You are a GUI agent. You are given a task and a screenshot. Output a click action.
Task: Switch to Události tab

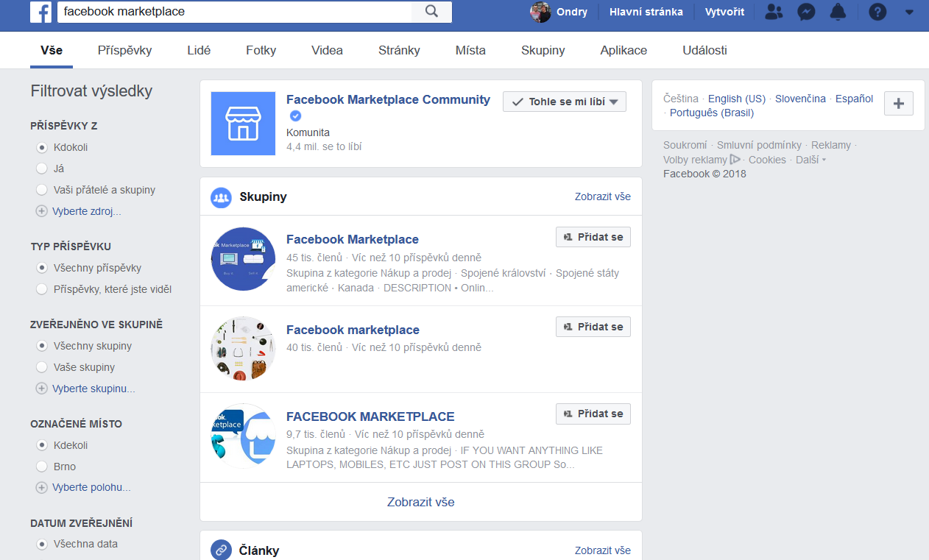705,50
